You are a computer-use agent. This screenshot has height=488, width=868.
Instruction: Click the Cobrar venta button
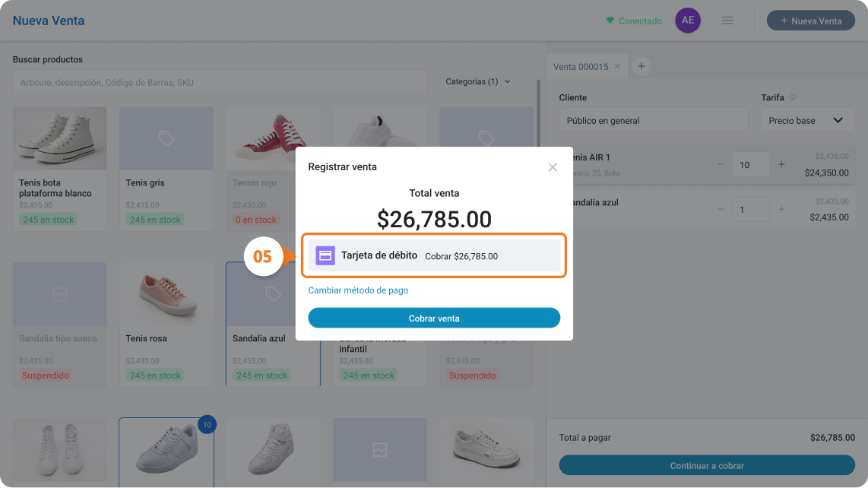[434, 318]
